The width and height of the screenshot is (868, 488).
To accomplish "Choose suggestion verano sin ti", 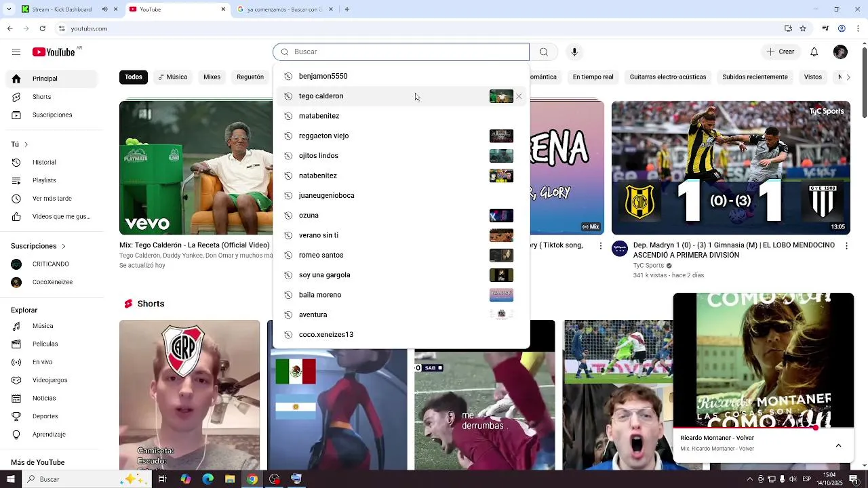I will pos(401,235).
